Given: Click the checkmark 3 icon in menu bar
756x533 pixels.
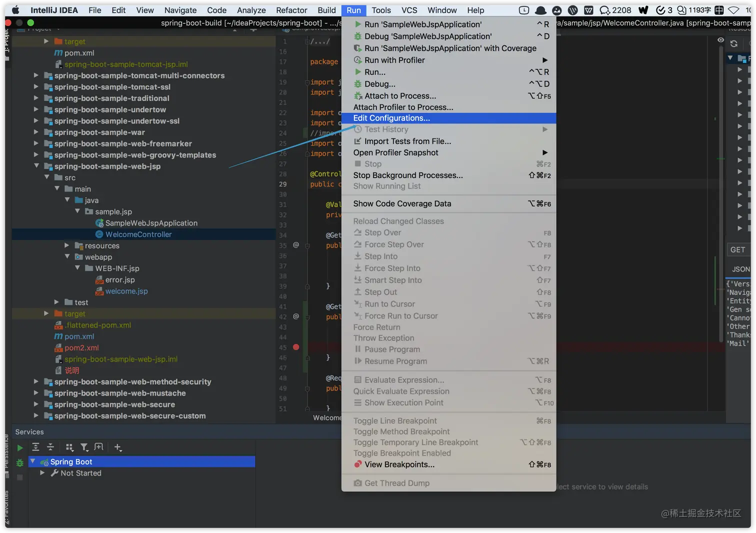Looking at the screenshot, I should [664, 10].
